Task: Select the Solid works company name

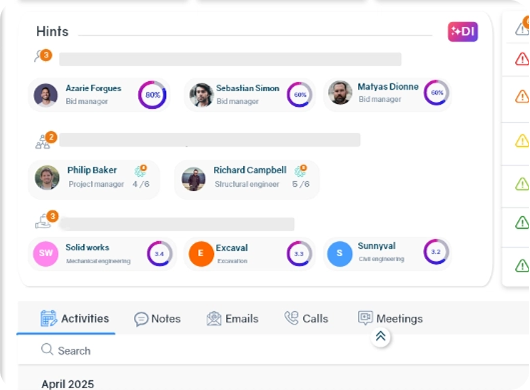Action: coord(87,248)
